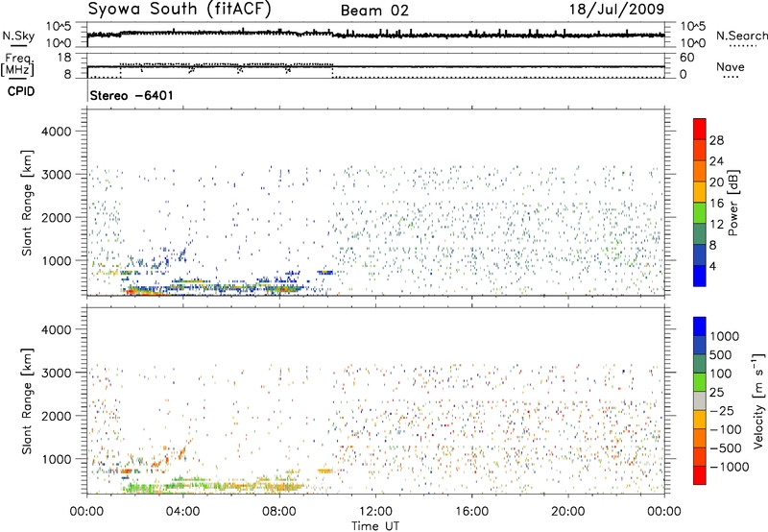Image resolution: width=768 pixels, height=532 pixels.
Task: Click the grey -25 to 25 velocity swatch
Action: pyautogui.click(x=700, y=400)
